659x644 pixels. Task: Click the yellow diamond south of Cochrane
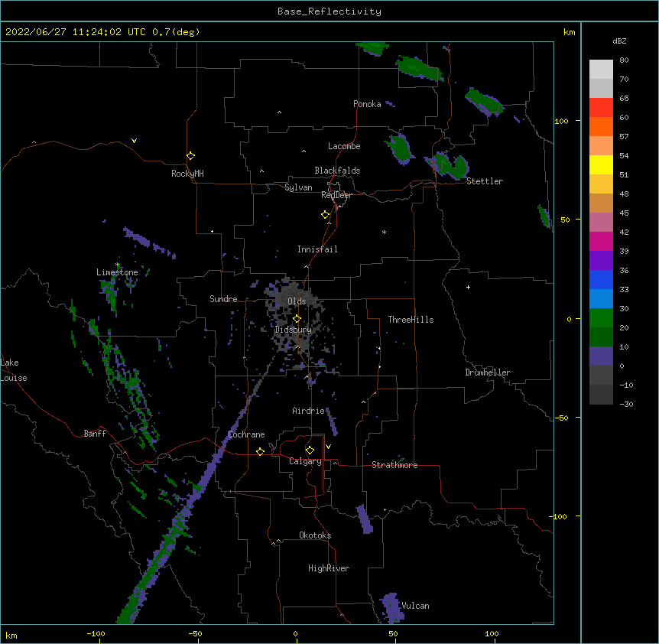pos(260,451)
